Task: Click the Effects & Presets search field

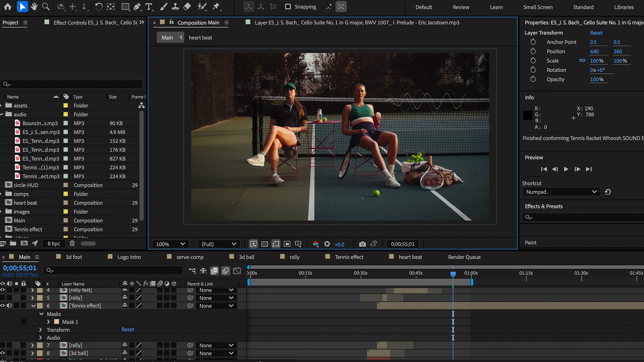Action: [x=584, y=217]
